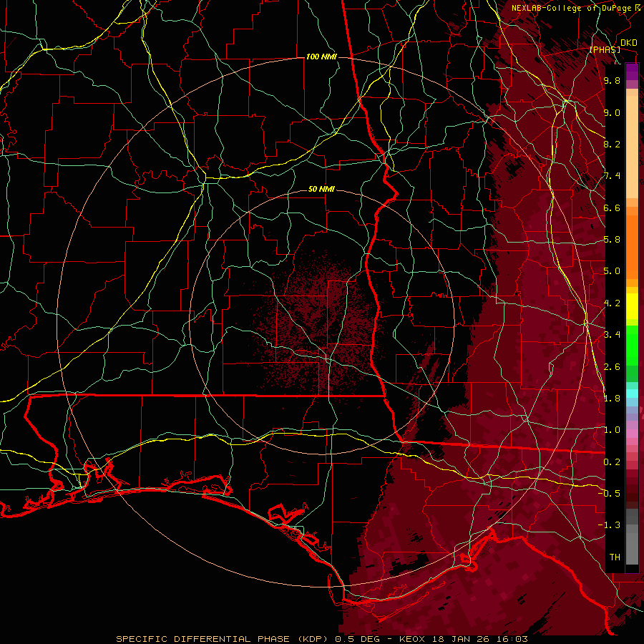Pick the cyan band of the color bar
Image resolution: width=644 pixels, height=644 pixels.
click(x=632, y=394)
